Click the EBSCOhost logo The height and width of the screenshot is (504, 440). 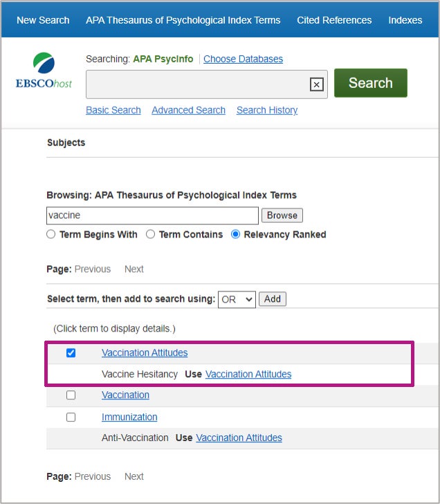point(44,71)
